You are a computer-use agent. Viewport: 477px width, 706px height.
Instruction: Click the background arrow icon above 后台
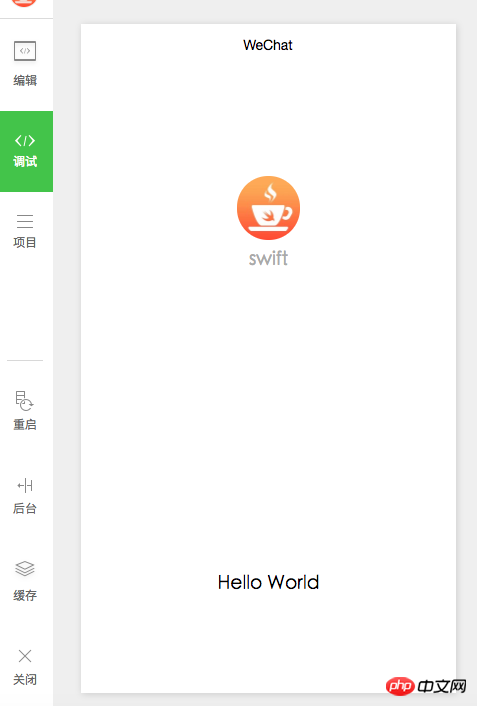click(25, 485)
